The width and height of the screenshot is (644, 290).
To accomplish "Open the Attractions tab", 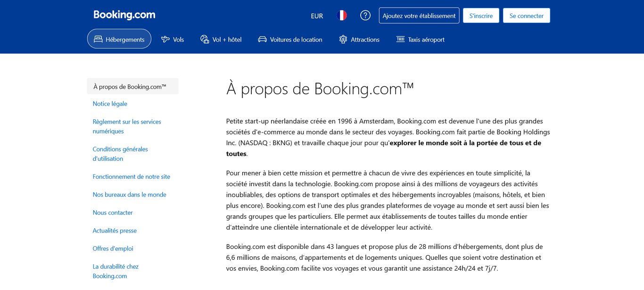I will coord(359,40).
